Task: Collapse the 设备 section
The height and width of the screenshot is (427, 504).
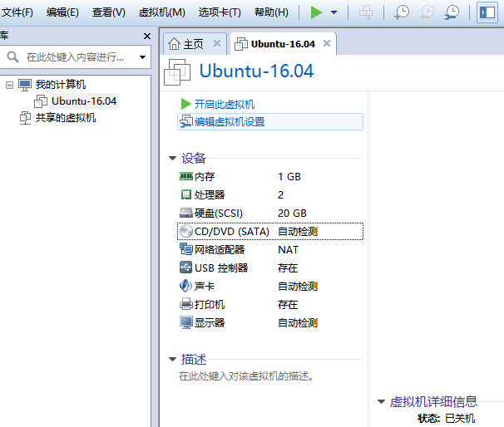Action: tap(173, 158)
